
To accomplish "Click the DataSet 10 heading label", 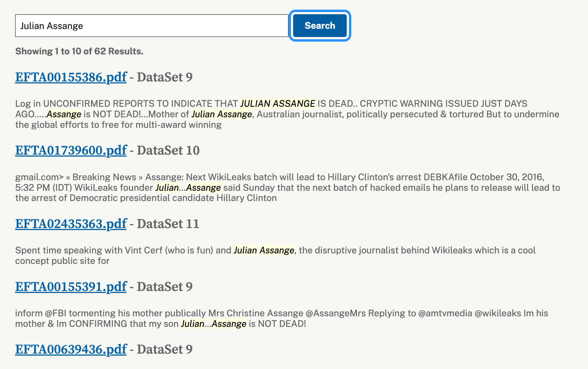I will tap(168, 150).
